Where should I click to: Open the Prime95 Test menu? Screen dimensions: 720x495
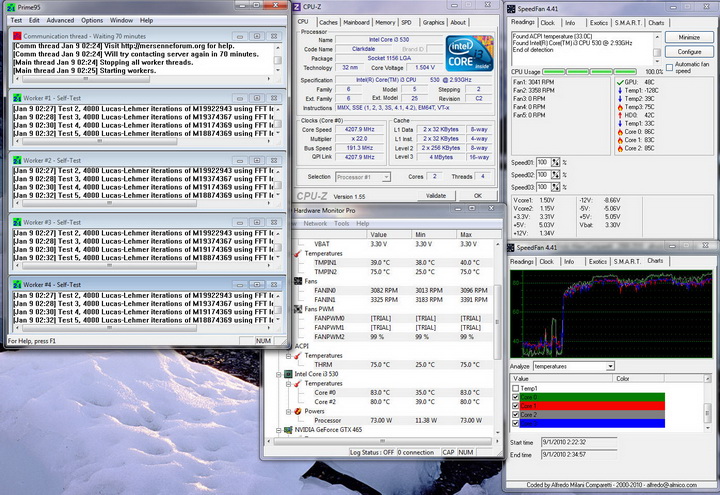(x=16, y=20)
